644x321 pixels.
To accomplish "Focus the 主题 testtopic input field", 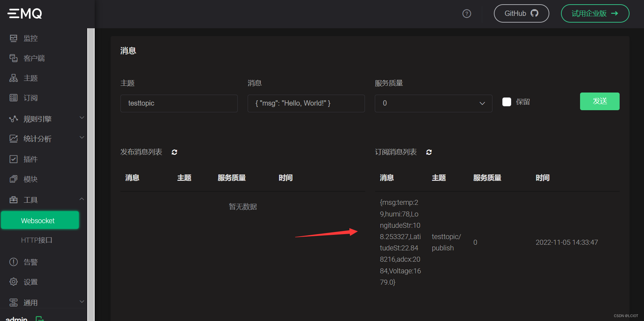I will 179,103.
